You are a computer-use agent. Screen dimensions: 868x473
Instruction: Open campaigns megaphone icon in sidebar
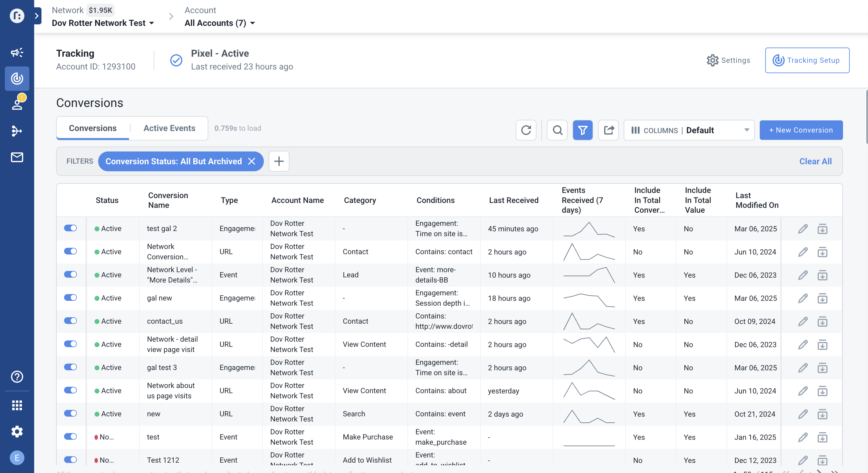(x=17, y=52)
